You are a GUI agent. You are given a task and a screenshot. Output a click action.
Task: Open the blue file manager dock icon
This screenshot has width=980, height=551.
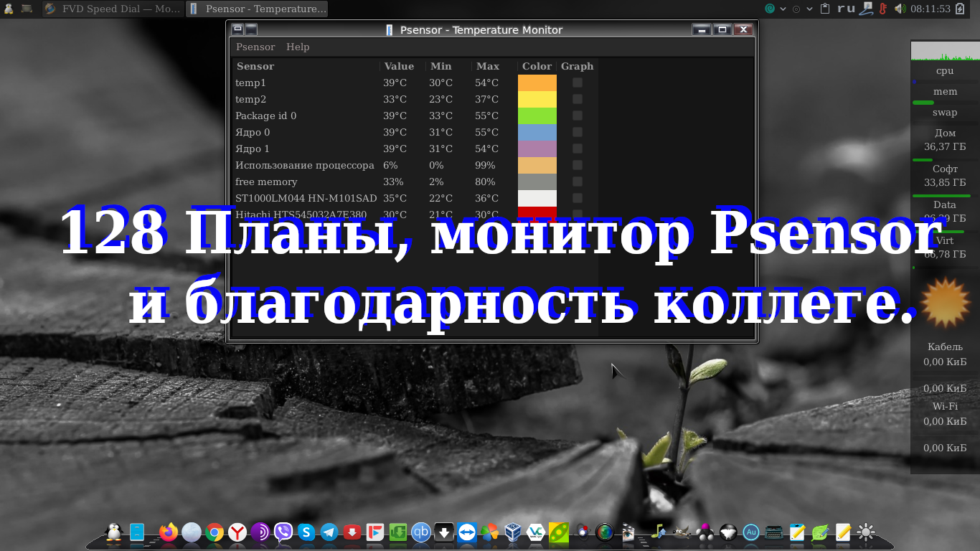137,532
